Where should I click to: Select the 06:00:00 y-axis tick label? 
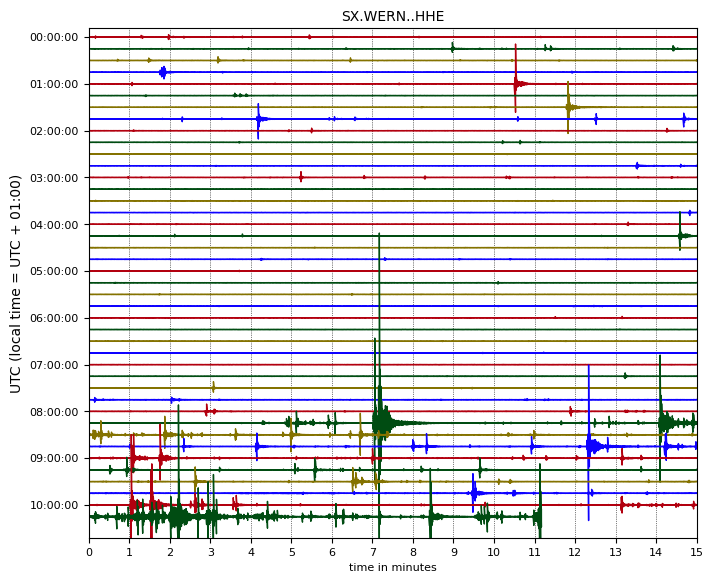tap(54, 318)
